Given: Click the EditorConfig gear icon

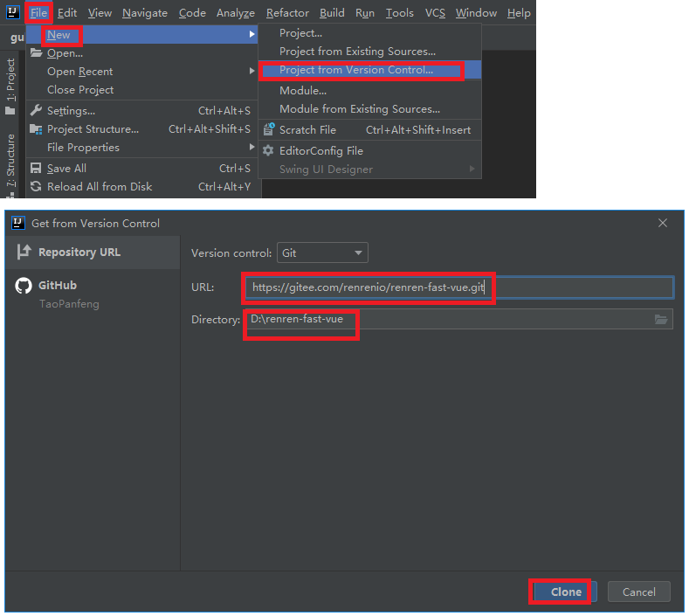Looking at the screenshot, I should pyautogui.click(x=268, y=151).
